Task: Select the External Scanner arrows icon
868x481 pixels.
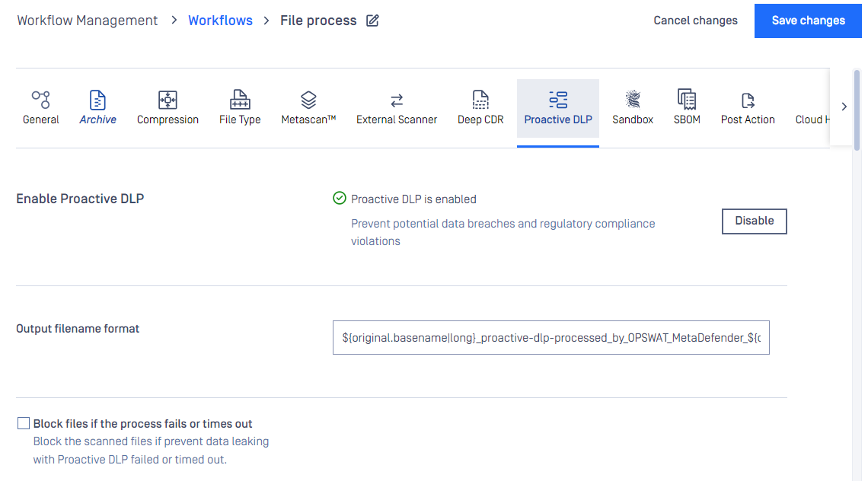Action: click(x=397, y=100)
